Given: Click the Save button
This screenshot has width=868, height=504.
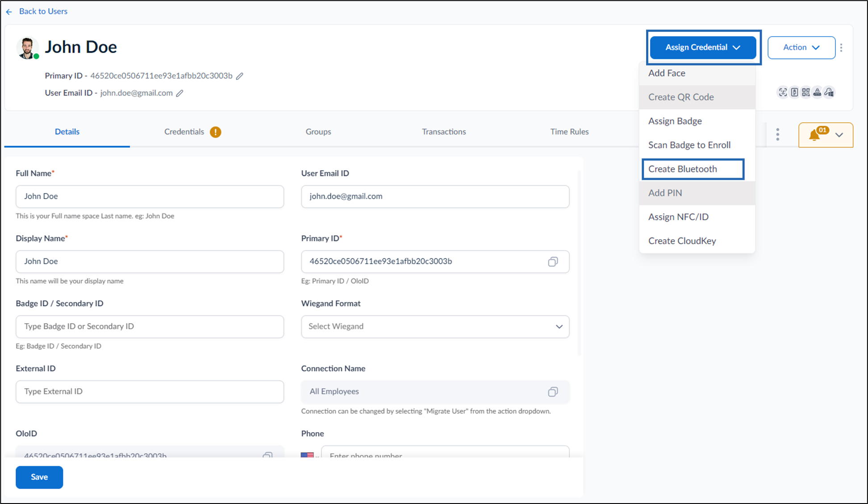Looking at the screenshot, I should click(x=39, y=477).
